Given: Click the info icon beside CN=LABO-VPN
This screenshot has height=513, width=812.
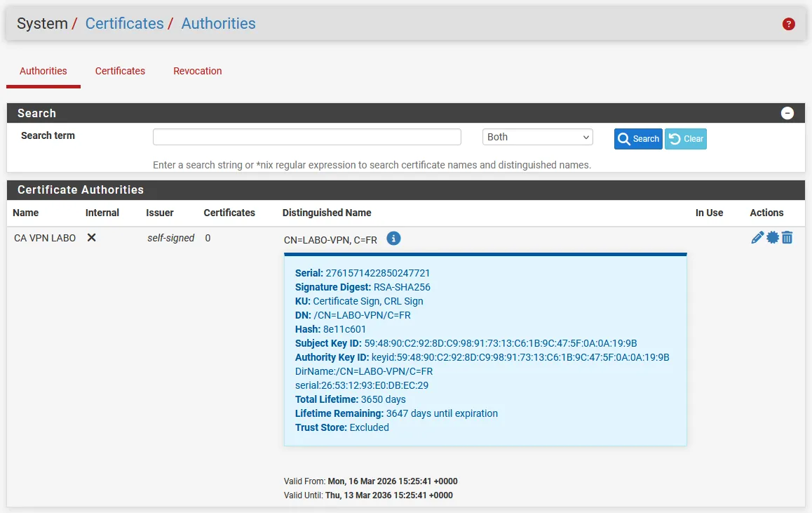Looking at the screenshot, I should [x=393, y=239].
